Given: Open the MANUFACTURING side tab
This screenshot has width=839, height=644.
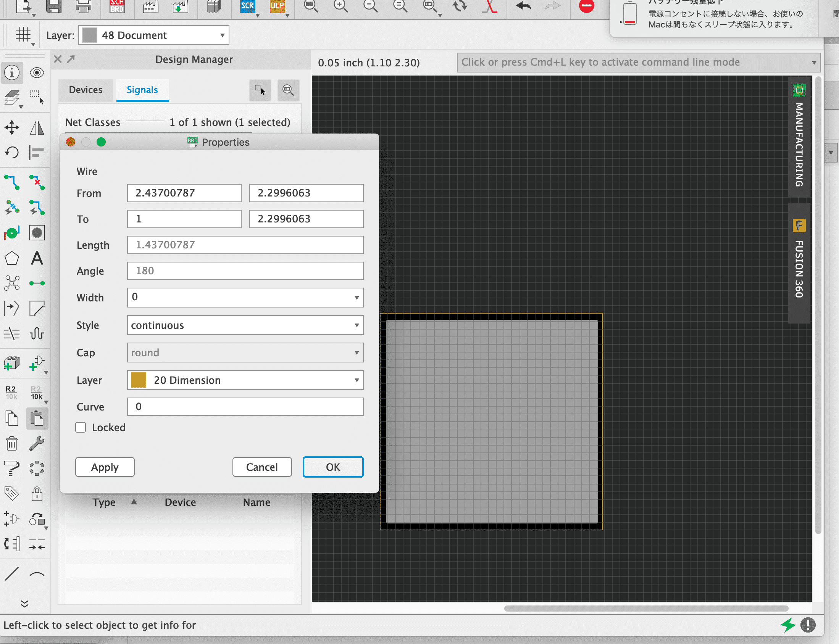Looking at the screenshot, I should [x=799, y=138].
